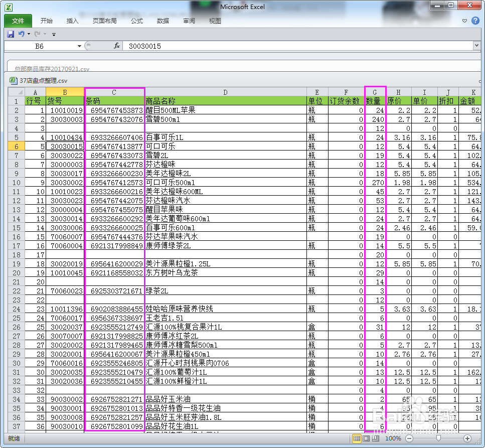Select column G header
The width and height of the screenshot is (485, 448).
[x=375, y=92]
